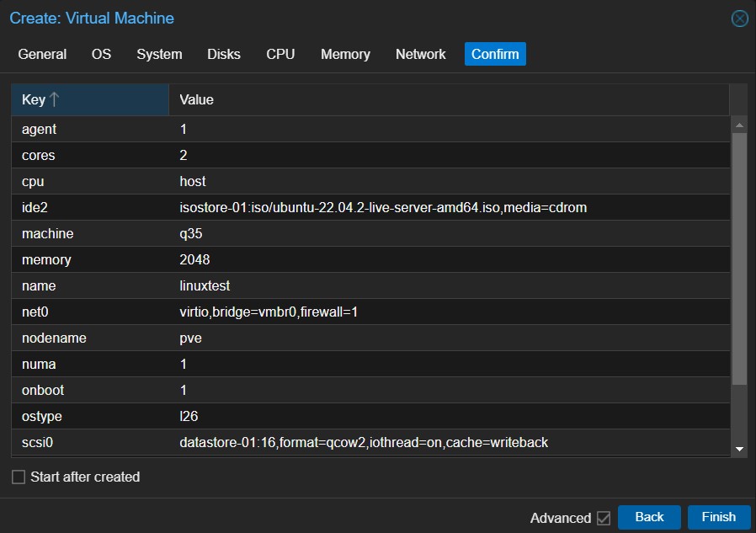Viewport: 756px width, 533px height.
Task: Enable Start after created checkbox
Action: point(19,477)
